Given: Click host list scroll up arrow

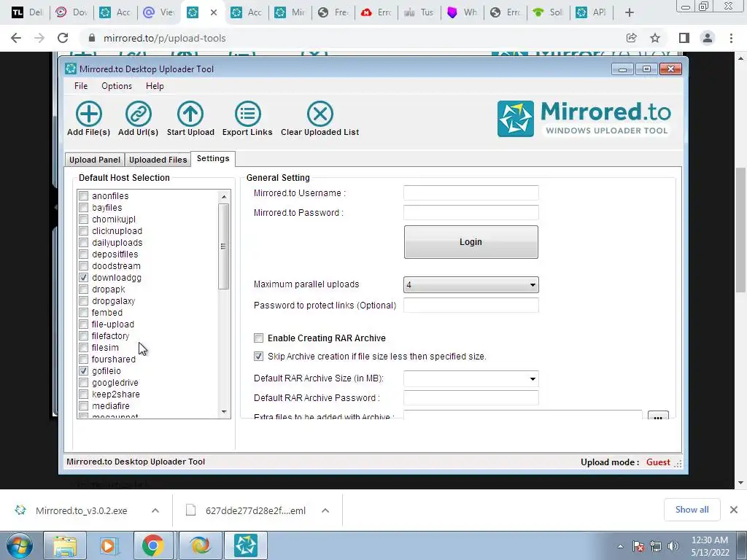Looking at the screenshot, I should coord(224,196).
